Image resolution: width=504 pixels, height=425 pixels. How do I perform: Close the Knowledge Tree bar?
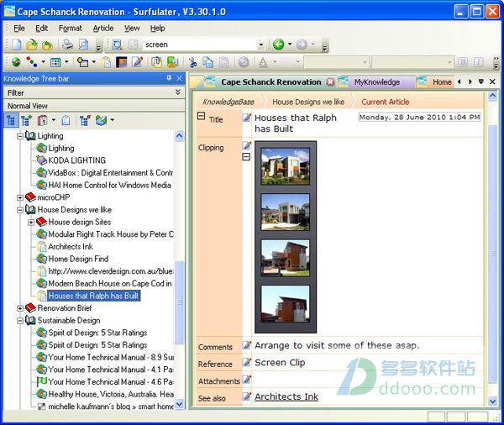[180, 78]
